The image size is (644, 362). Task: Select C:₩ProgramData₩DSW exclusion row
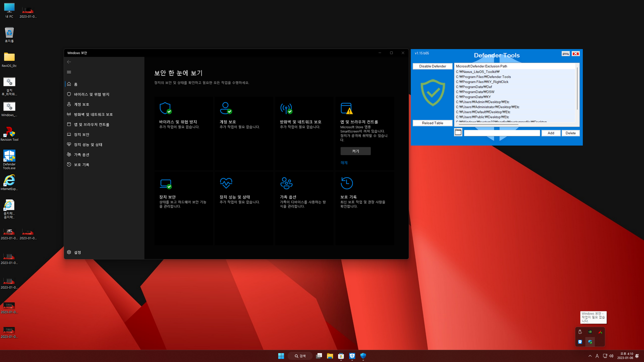tap(515, 92)
